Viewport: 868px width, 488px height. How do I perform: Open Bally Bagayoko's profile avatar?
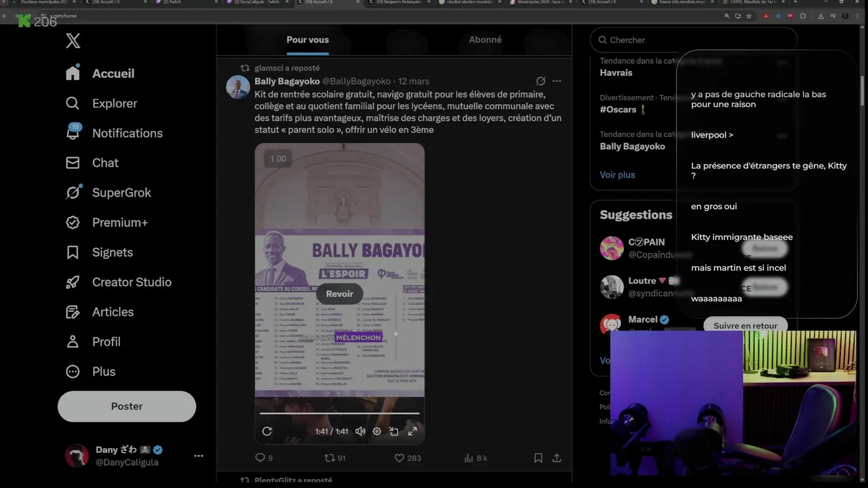pyautogui.click(x=238, y=87)
